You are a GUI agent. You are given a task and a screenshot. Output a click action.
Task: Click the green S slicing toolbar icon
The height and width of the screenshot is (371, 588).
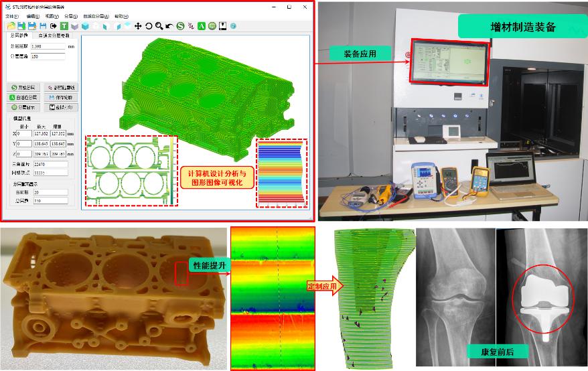pos(179,25)
